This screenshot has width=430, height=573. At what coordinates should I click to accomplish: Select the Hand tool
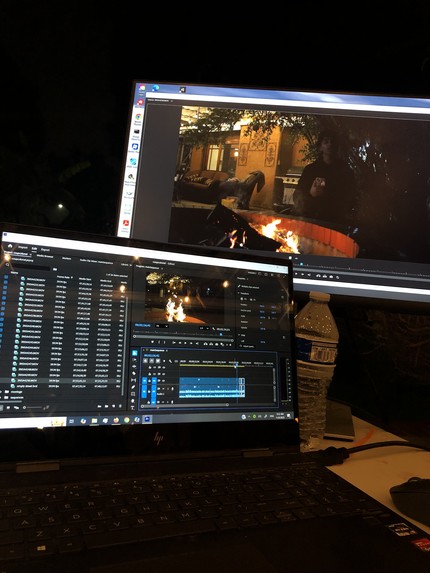tap(133, 401)
